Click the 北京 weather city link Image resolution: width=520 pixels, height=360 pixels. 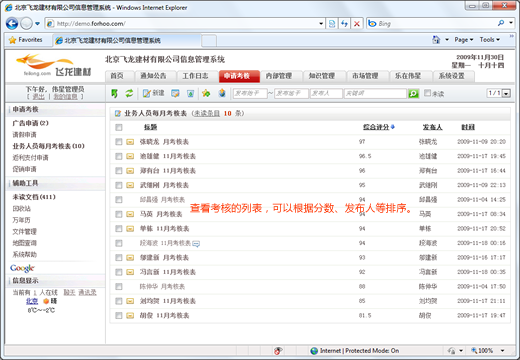click(x=32, y=301)
